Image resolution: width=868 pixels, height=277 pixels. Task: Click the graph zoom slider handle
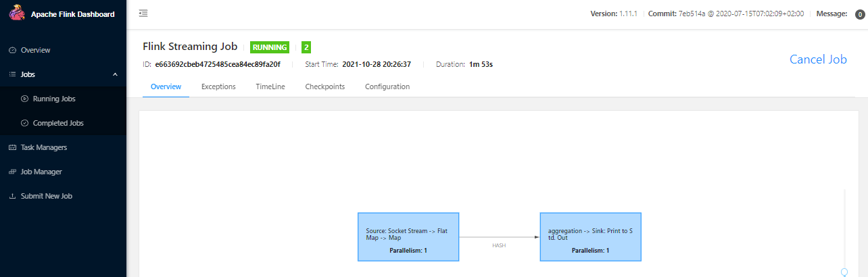pyautogui.click(x=844, y=272)
